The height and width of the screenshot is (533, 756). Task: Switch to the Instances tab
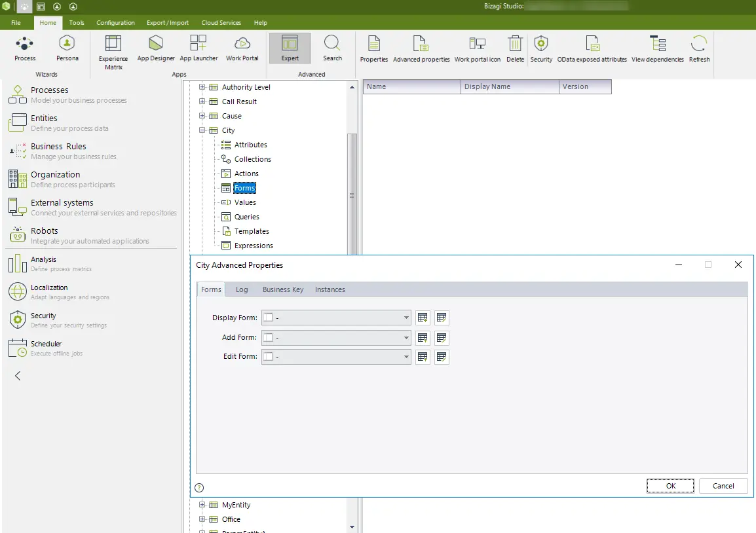(x=330, y=289)
